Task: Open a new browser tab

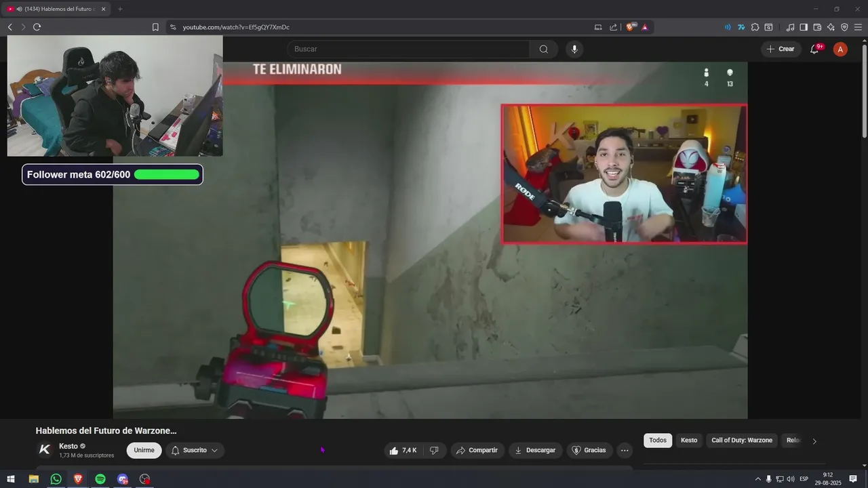Action: (120, 9)
